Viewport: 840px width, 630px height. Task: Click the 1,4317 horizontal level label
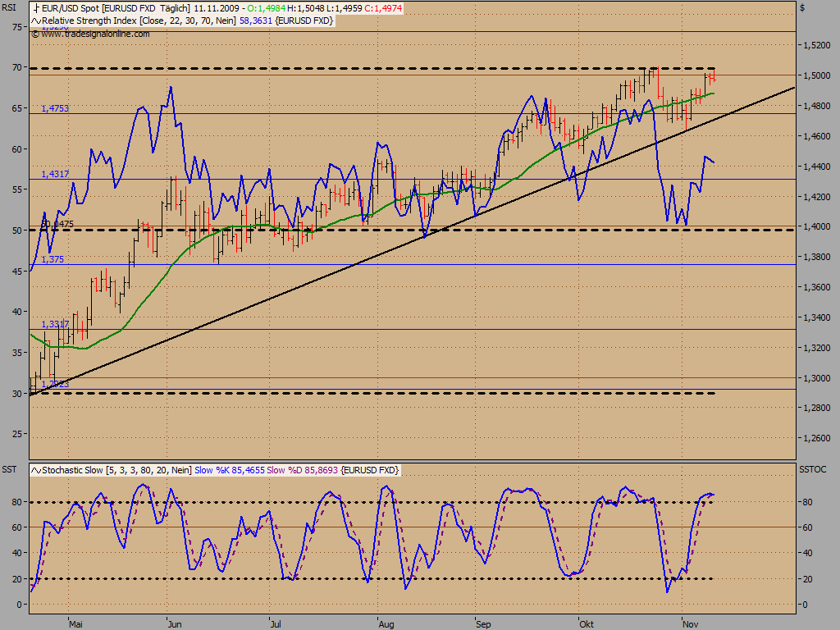55,174
